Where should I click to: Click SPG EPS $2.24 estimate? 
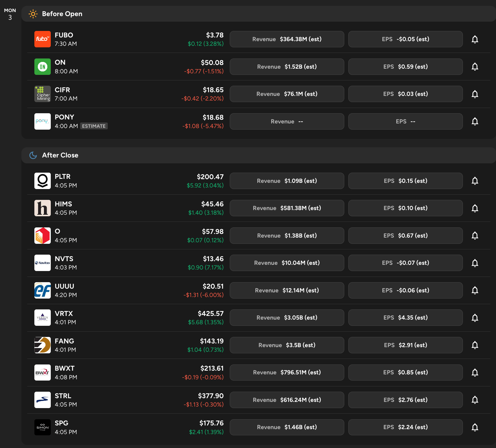coord(406,427)
